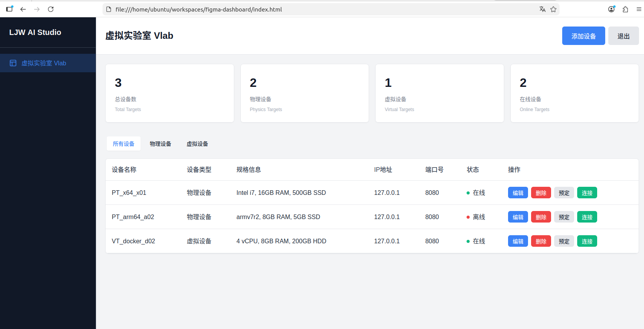Select the 虚拟设备 filter tab
Viewport: 644px width, 329px height.
click(197, 144)
